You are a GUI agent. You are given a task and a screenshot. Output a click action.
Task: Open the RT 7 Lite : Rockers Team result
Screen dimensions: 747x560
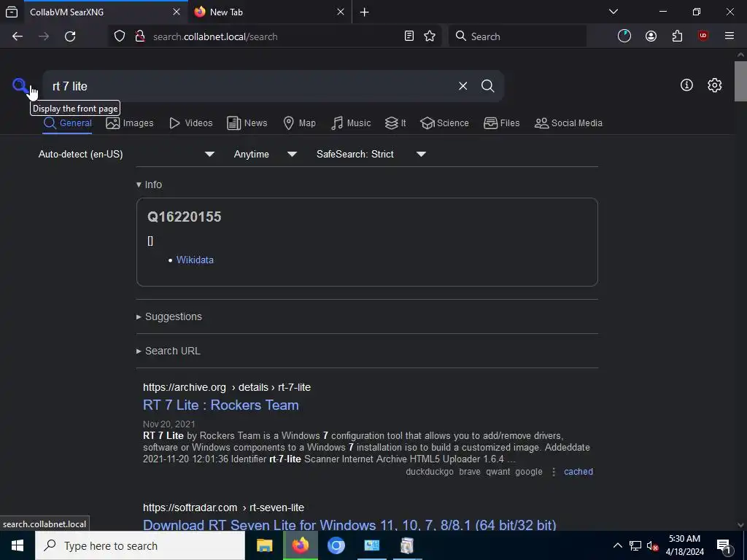tap(221, 405)
